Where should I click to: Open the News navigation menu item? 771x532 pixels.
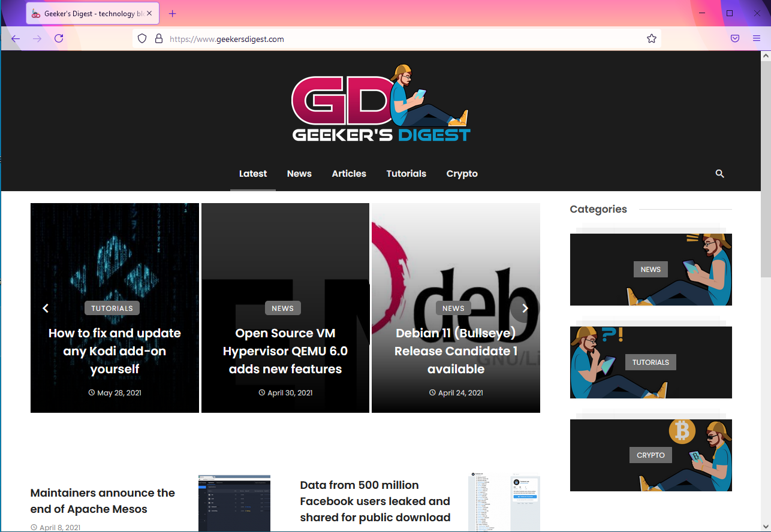[299, 174]
